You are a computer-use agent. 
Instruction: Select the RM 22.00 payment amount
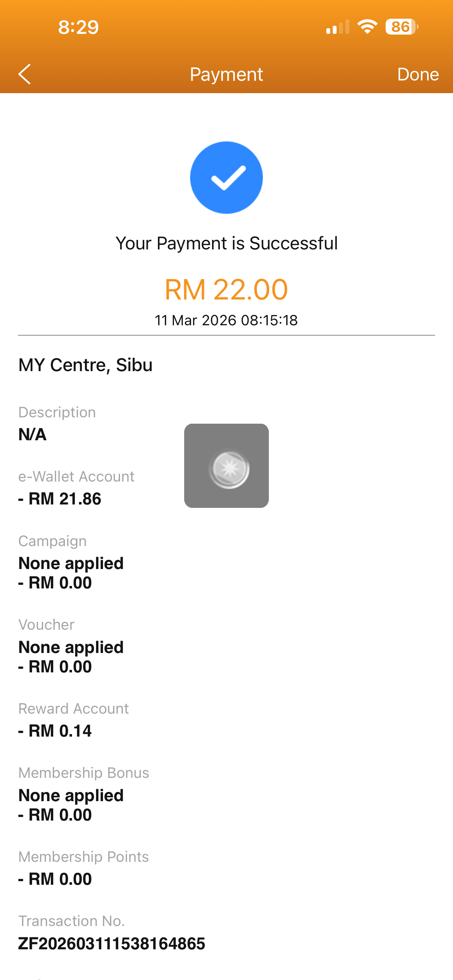pyautogui.click(x=226, y=290)
